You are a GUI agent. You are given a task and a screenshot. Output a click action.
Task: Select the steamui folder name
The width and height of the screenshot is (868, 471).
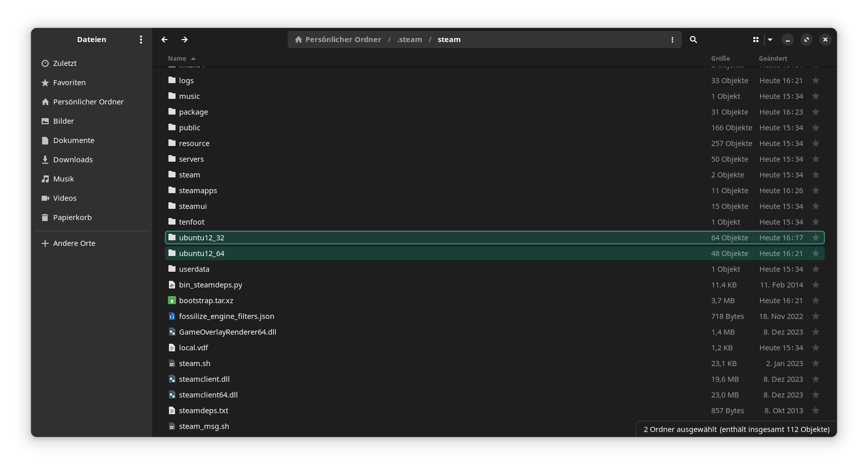(x=193, y=206)
